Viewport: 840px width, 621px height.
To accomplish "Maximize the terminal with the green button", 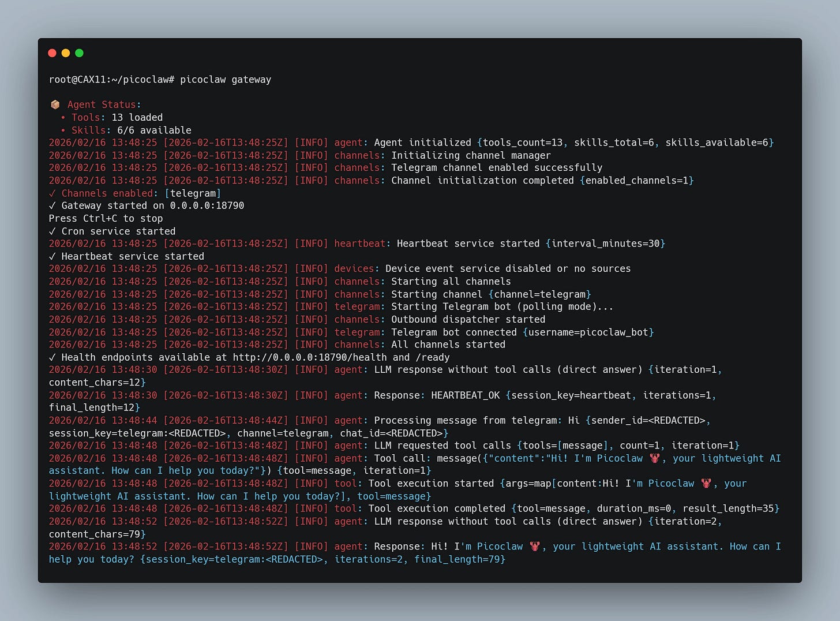I will click(80, 53).
